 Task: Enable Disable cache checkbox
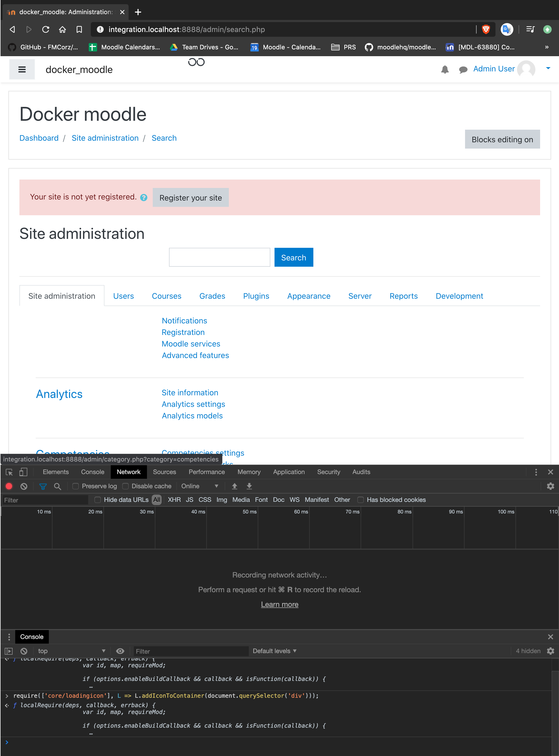125,486
